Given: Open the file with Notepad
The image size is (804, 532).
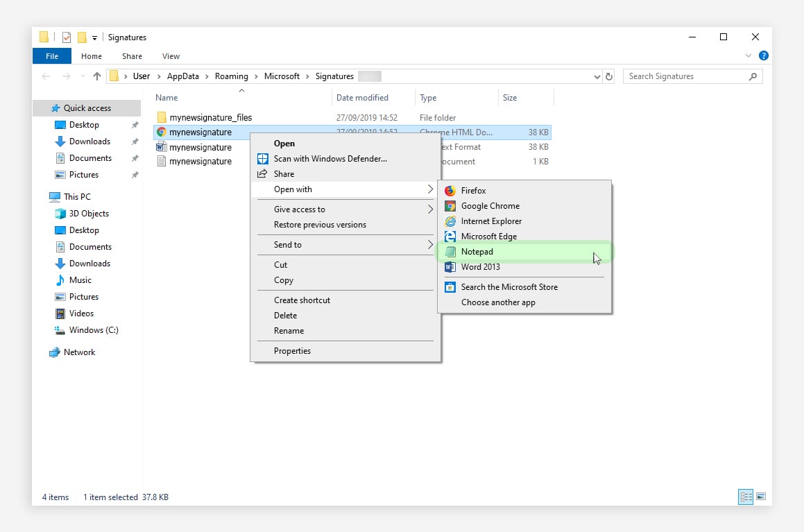Looking at the screenshot, I should (524, 252).
